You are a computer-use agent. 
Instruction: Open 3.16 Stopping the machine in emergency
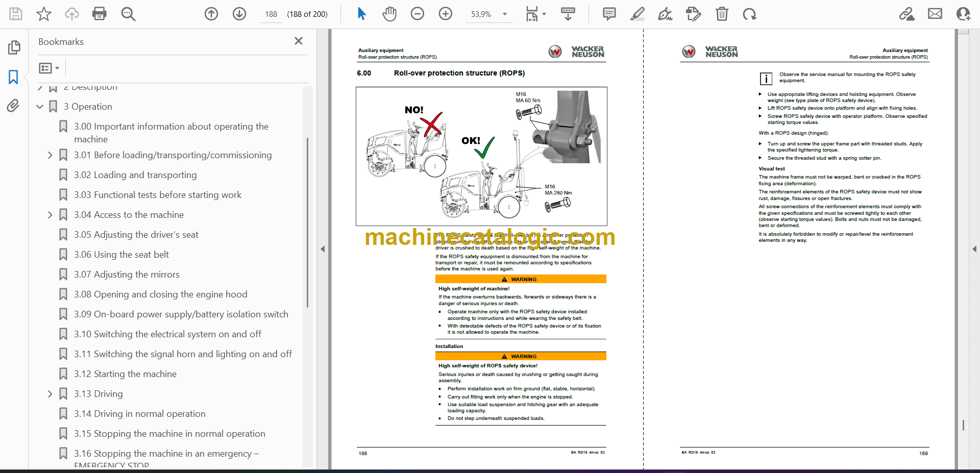point(166,459)
